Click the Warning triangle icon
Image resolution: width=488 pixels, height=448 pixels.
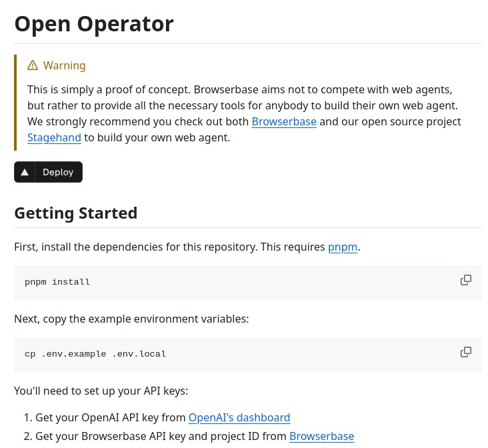[33, 65]
